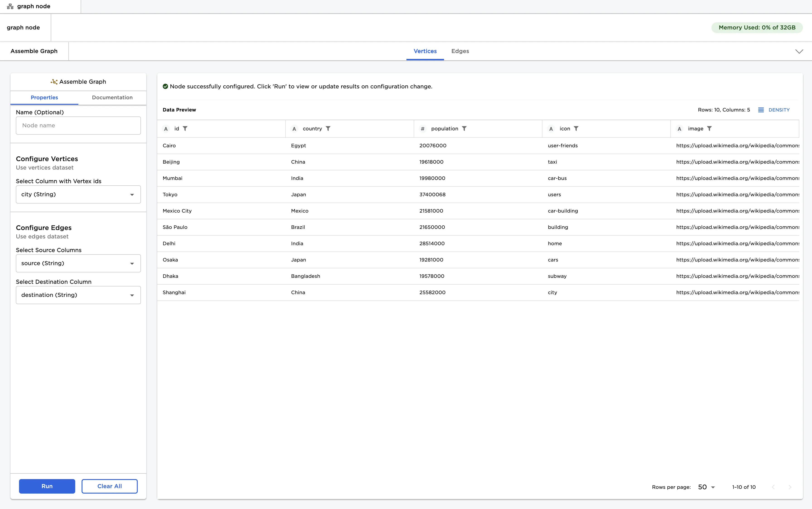Open Source Columns dropdown

tap(78, 263)
